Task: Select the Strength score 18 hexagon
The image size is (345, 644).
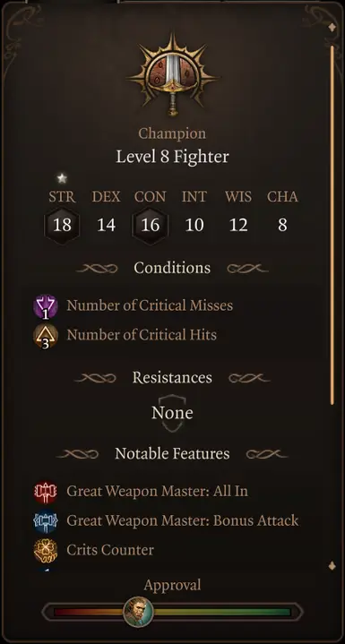Action: 62,226
